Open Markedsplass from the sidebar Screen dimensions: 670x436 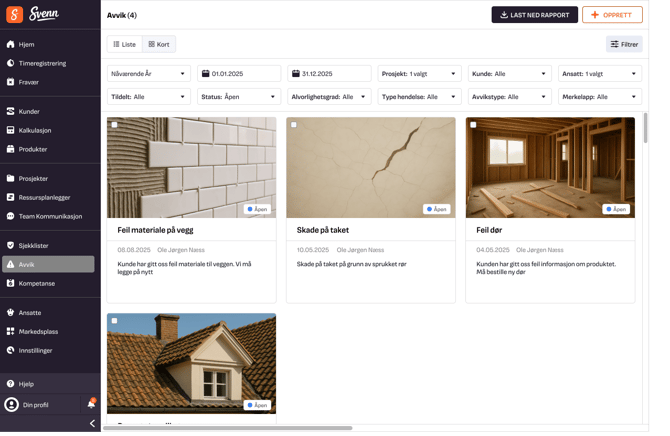point(38,331)
